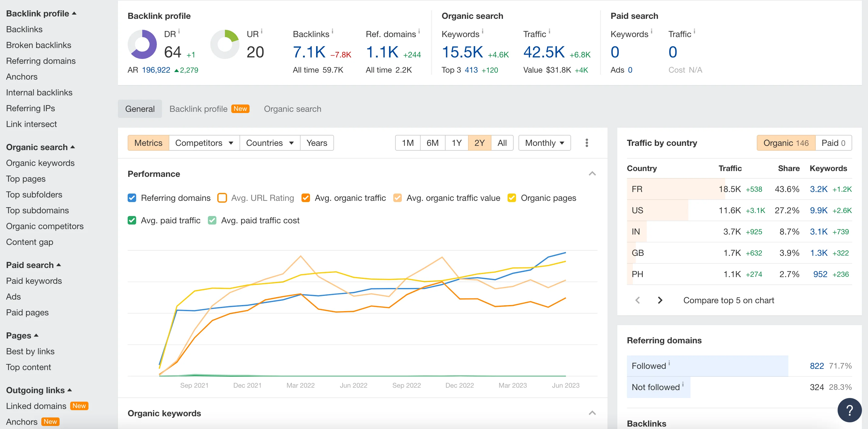Enable the Avg. URL Rating checkbox

222,198
